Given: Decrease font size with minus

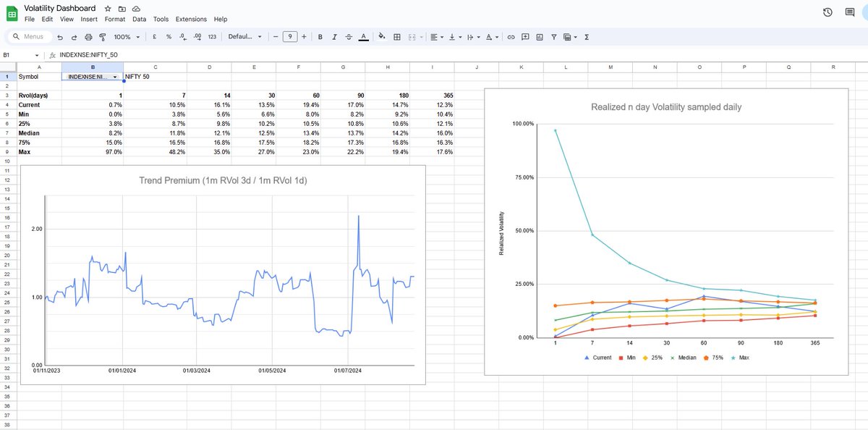Looking at the screenshot, I should coord(276,37).
